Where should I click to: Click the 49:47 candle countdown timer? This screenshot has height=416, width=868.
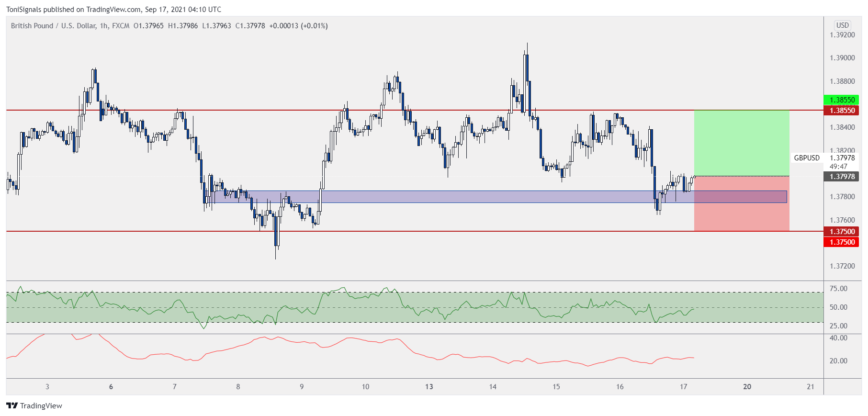pos(838,167)
